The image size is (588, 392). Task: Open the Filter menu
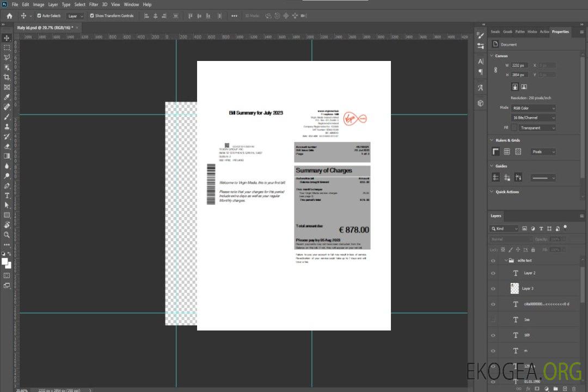[x=94, y=4]
